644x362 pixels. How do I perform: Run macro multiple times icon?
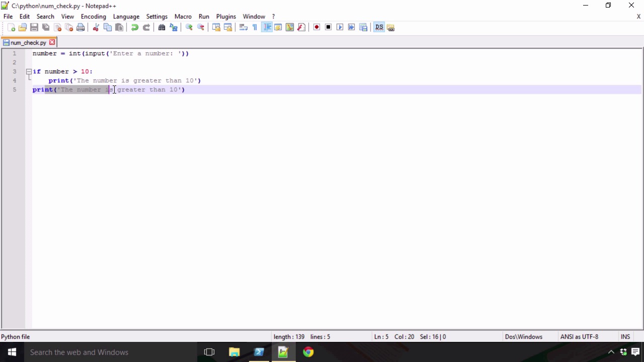coord(351,27)
